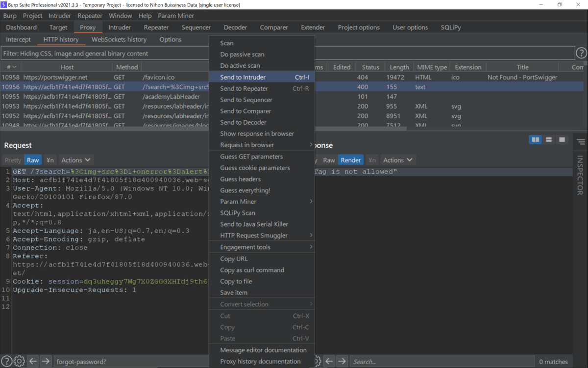Select Guess GET parameters
The height and width of the screenshot is (368, 588).
coord(262,157)
